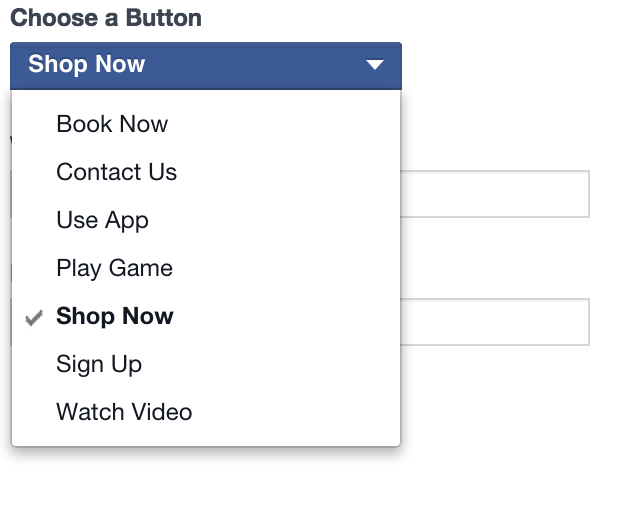Pick Use App in the dropdown menu
636x518 pixels.
tap(206, 220)
